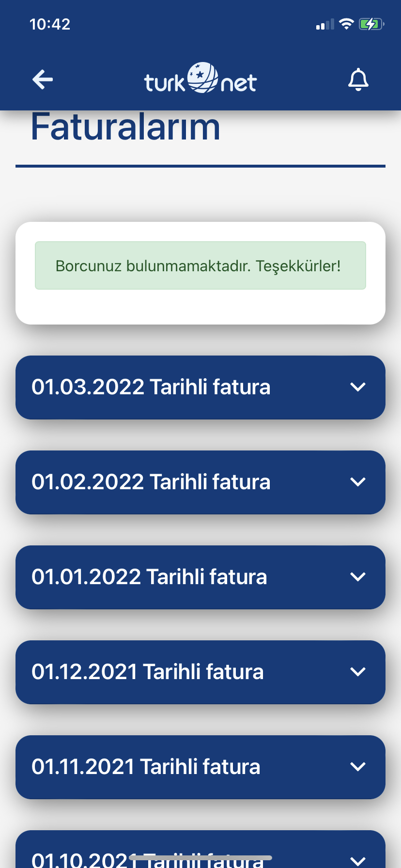Open the 01.11.2021 Tarihli fatura row
The width and height of the screenshot is (401, 868).
click(200, 767)
